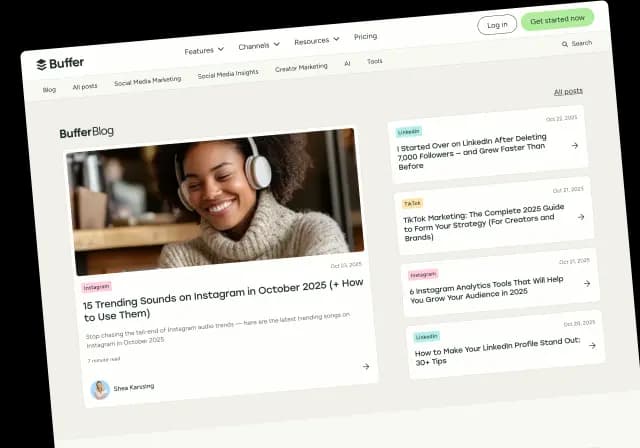Viewport: 640px width, 448px height.
Task: Open the featured headphones article image
Action: [215, 198]
